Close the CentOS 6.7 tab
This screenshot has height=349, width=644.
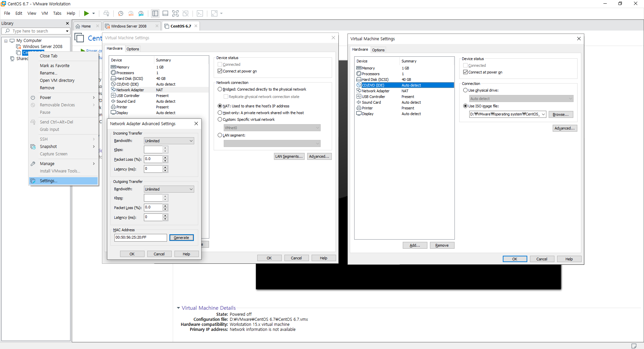(x=196, y=26)
